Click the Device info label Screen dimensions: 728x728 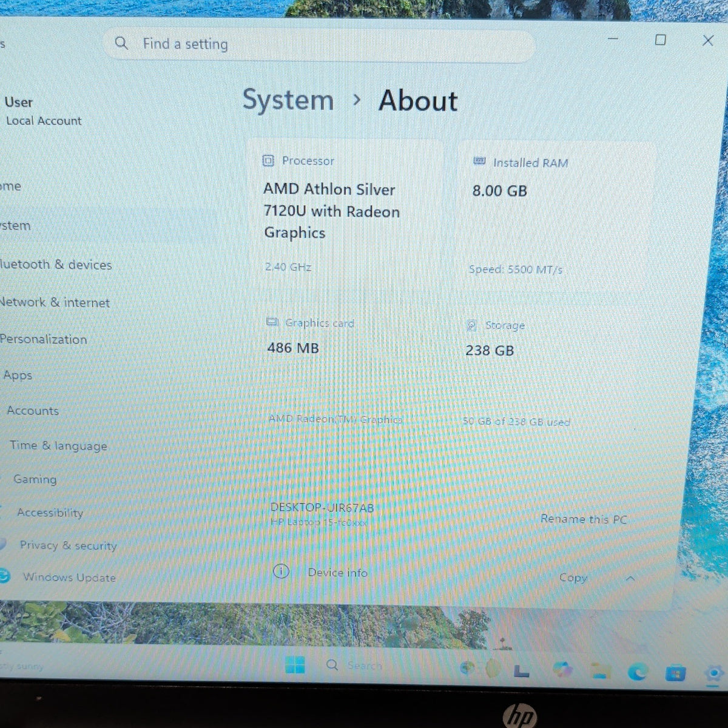point(338,572)
